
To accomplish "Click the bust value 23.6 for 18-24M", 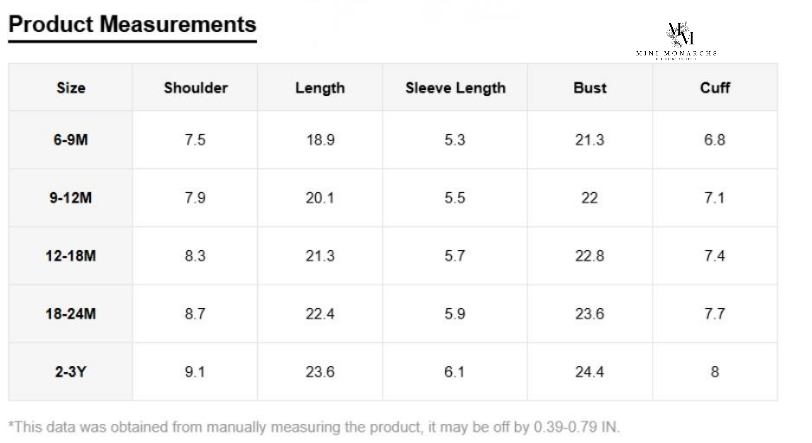I will (x=590, y=314).
